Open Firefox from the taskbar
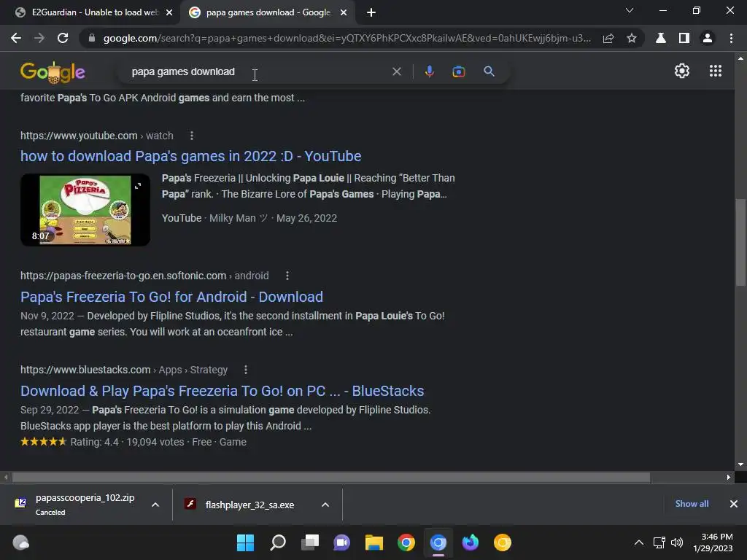The image size is (747, 560). point(471,542)
